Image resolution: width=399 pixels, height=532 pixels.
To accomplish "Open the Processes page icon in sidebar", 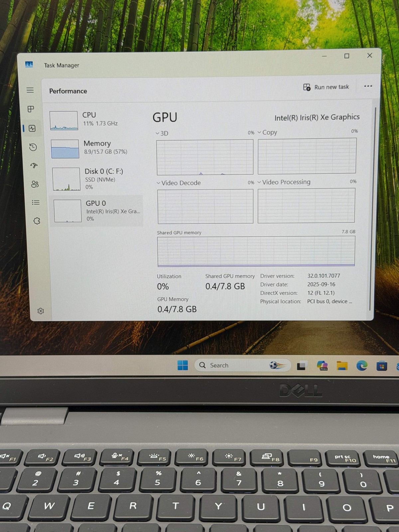I will 31,109.
